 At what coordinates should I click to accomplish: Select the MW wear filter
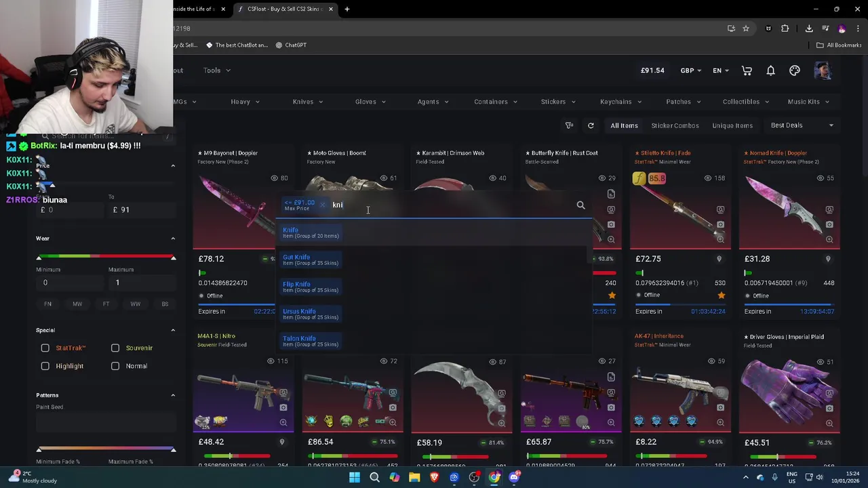tap(77, 304)
